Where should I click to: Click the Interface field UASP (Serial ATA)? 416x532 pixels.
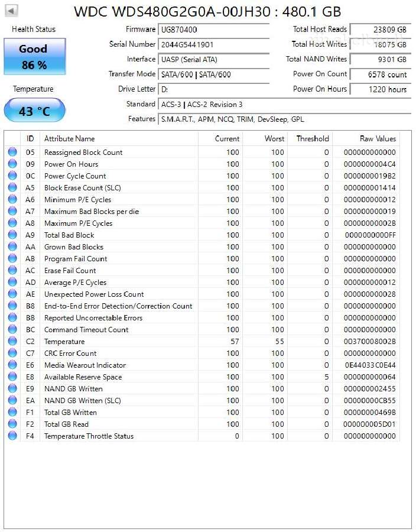pyautogui.click(x=213, y=59)
